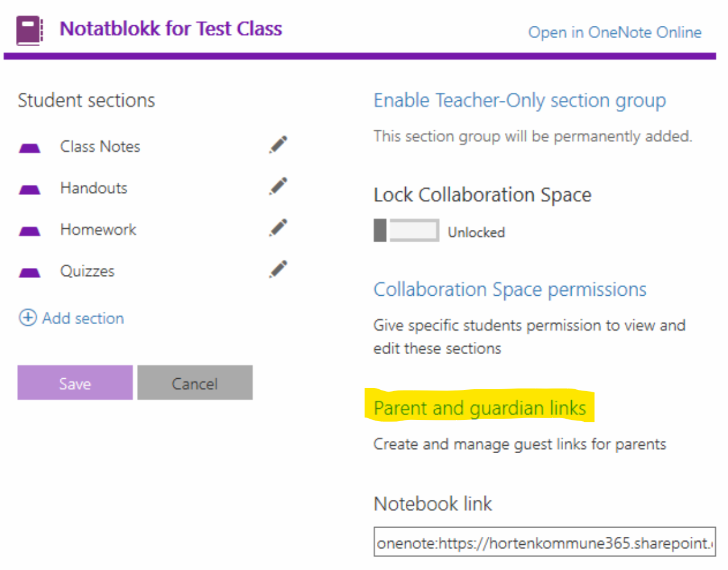This screenshot has height=570, width=728.
Task: Edit the Handouts section using its pencil icon
Action: coord(277,186)
